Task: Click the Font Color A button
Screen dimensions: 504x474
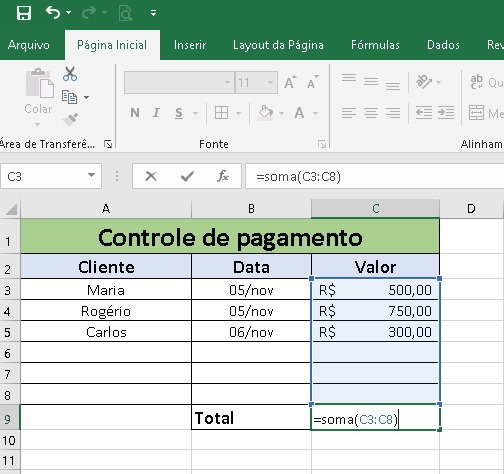Action: [x=299, y=113]
